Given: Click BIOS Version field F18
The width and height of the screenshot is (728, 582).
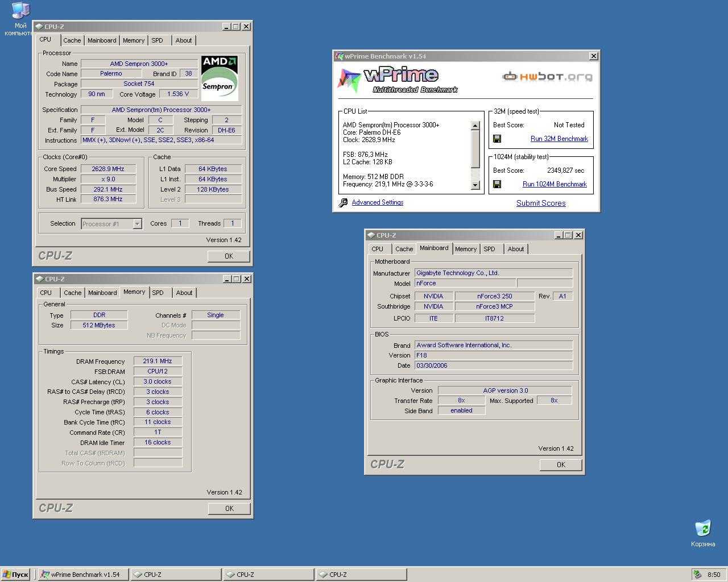Looking at the screenshot, I should pos(494,355).
